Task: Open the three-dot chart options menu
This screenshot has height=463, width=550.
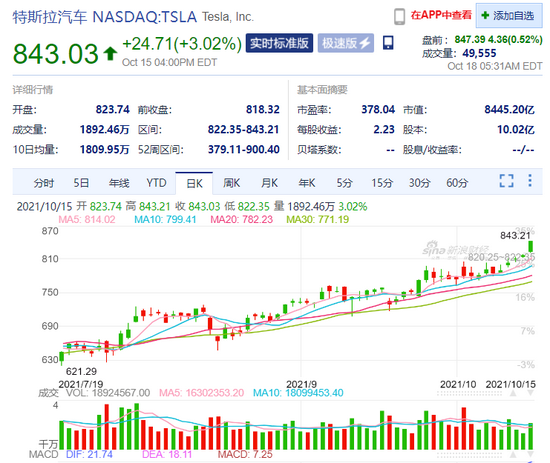Action: [530, 180]
